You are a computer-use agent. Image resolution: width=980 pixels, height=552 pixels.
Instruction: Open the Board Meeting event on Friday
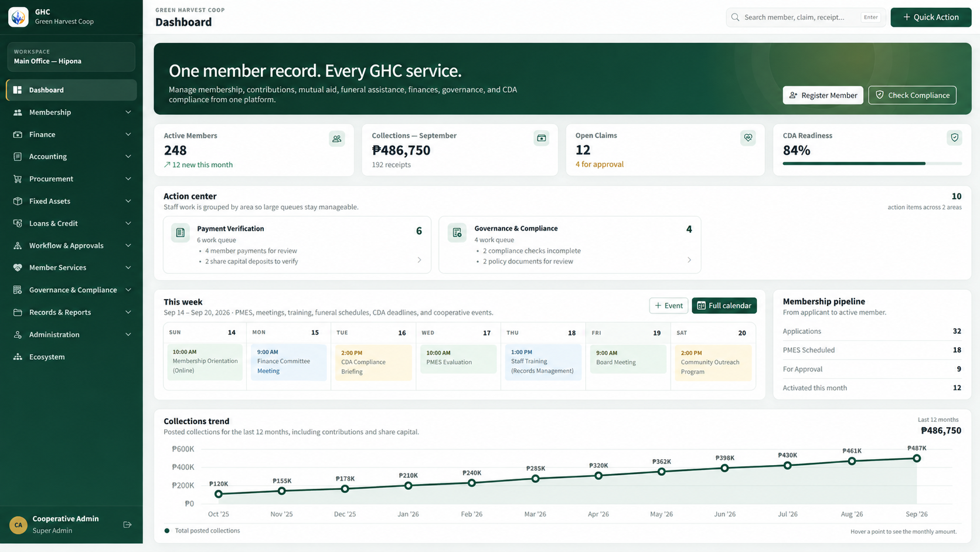pos(628,359)
